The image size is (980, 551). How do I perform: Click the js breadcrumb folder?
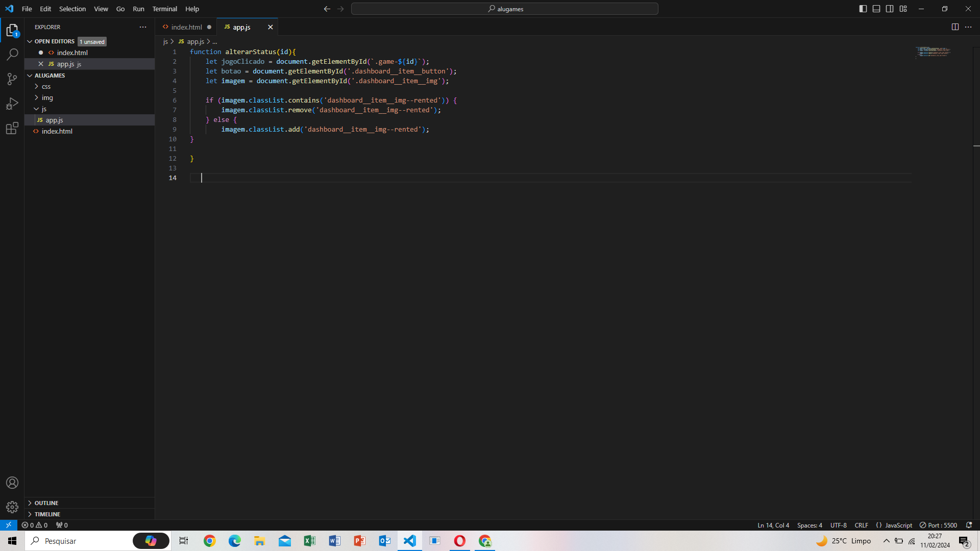tap(165, 41)
